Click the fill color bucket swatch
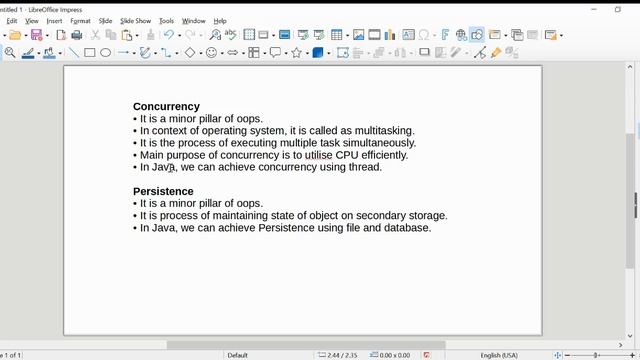 pyautogui.click(x=49, y=53)
